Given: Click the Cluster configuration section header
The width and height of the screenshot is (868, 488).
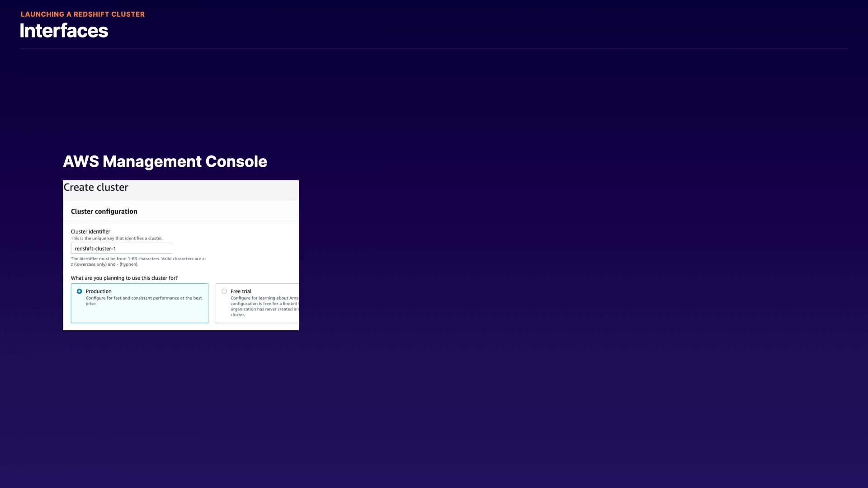Looking at the screenshot, I should click(104, 211).
